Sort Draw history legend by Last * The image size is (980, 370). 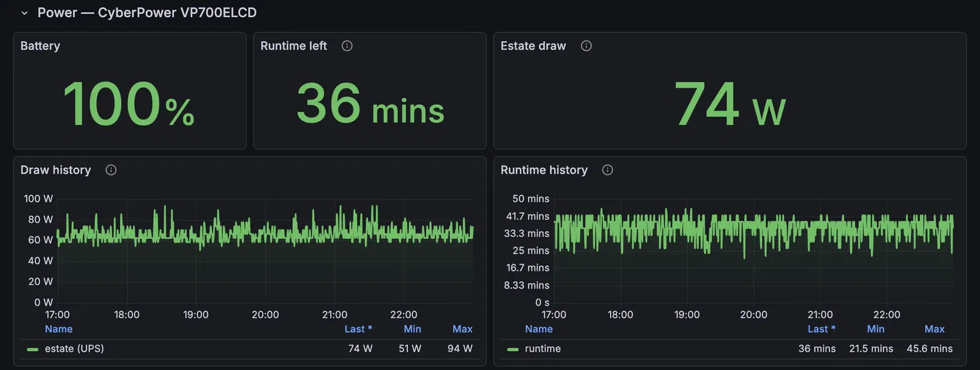coord(358,329)
